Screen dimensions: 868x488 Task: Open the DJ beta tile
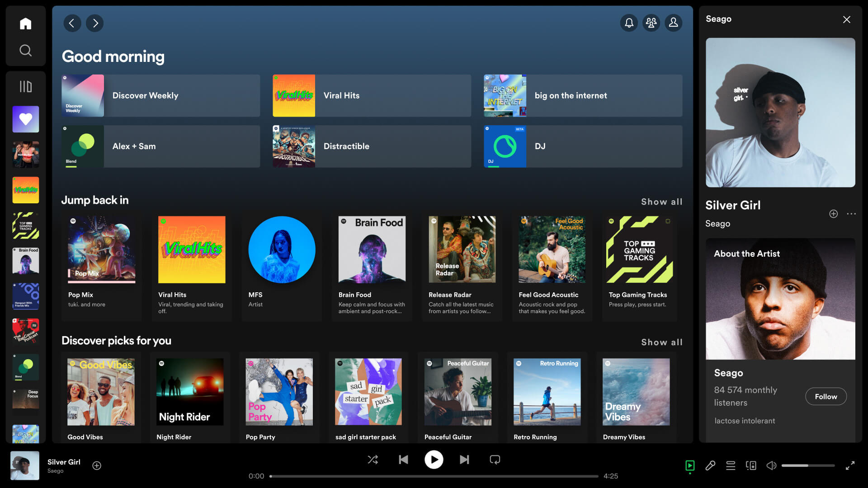click(x=583, y=146)
